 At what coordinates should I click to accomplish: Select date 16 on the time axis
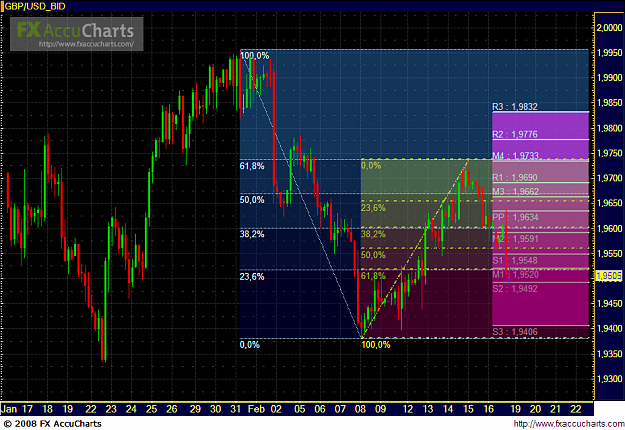click(489, 409)
